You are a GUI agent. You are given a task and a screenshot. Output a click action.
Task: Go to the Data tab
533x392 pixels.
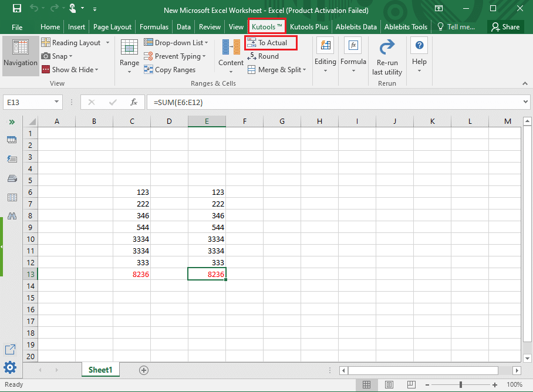pos(184,27)
